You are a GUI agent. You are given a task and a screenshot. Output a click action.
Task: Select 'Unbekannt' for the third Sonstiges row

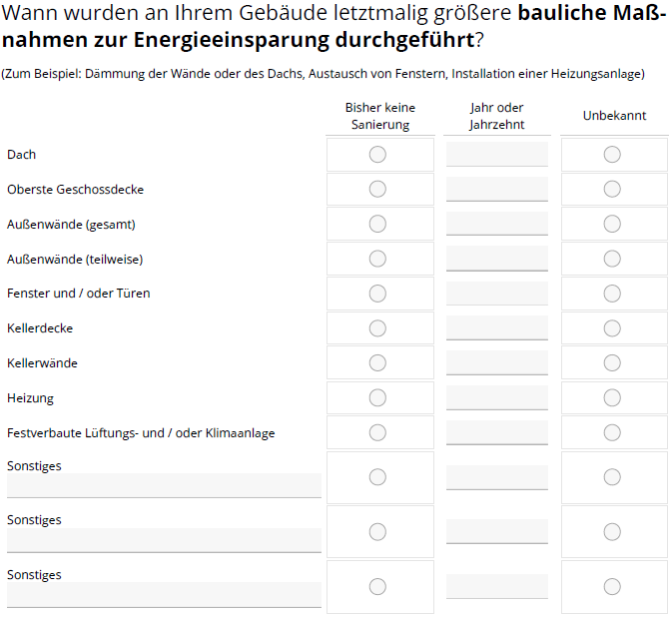[x=612, y=586]
